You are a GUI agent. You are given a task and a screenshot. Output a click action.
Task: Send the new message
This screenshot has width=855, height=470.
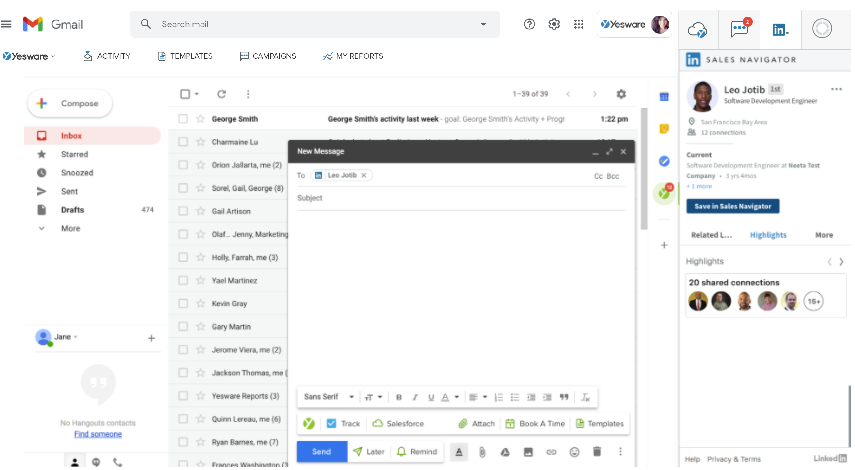321,452
